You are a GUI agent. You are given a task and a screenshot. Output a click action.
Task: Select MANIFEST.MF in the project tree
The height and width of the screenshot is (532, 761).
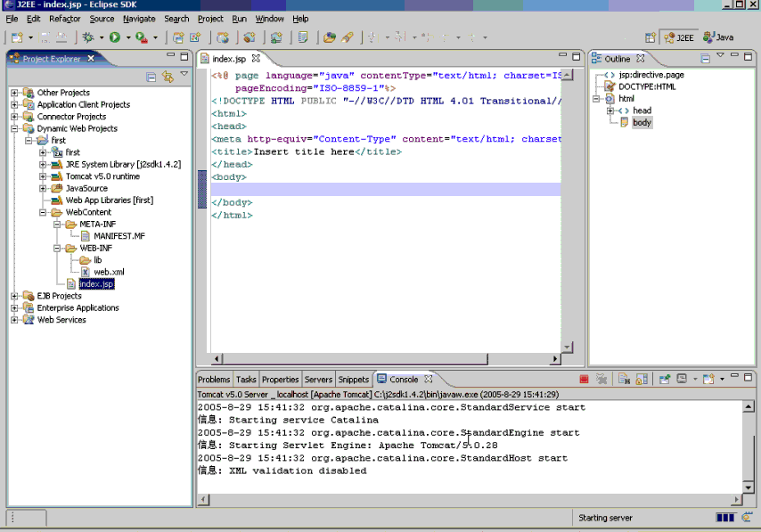click(119, 236)
